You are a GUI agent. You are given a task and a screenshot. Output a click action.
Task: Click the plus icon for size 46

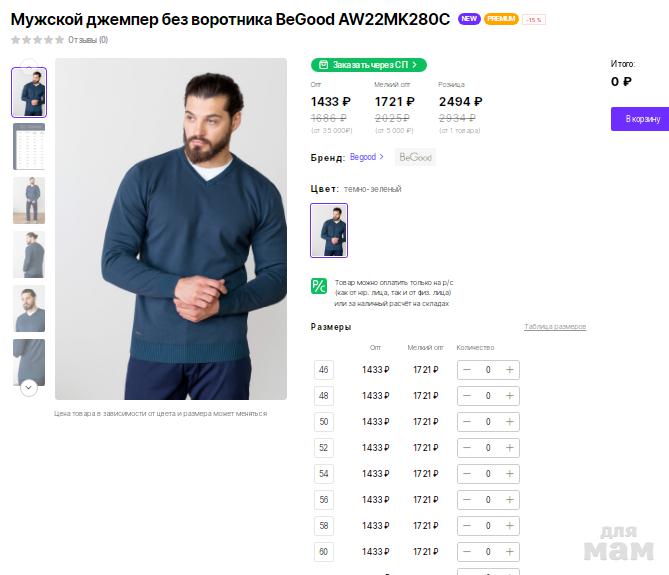510,370
